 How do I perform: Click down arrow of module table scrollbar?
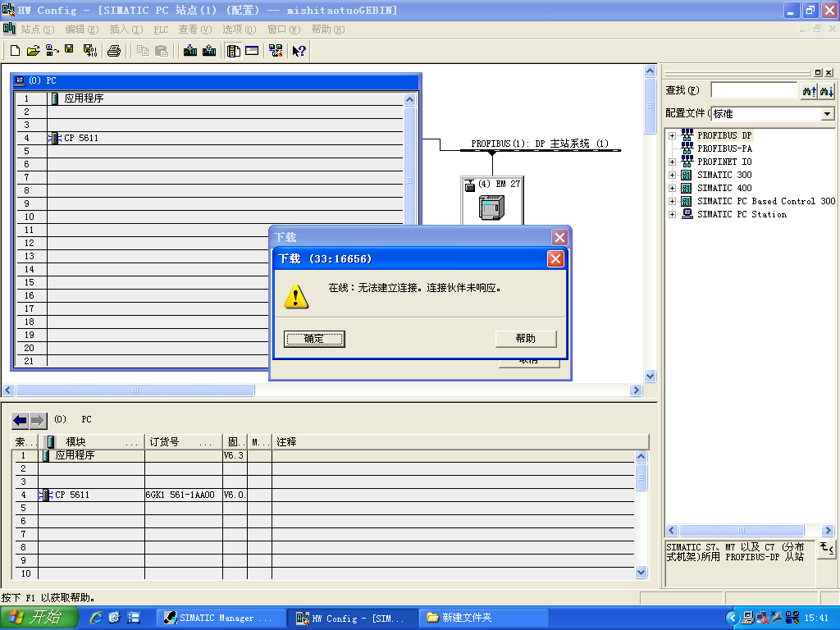(641, 573)
